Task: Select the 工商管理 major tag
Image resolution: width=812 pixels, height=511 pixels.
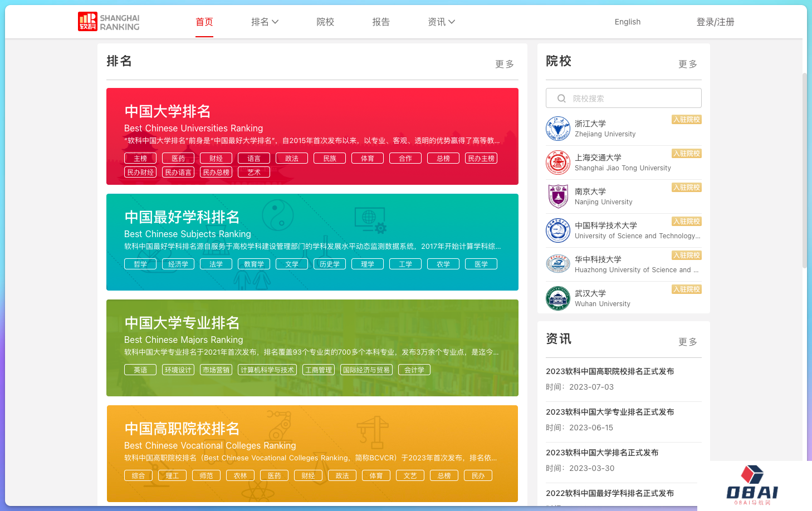Action: [319, 370]
